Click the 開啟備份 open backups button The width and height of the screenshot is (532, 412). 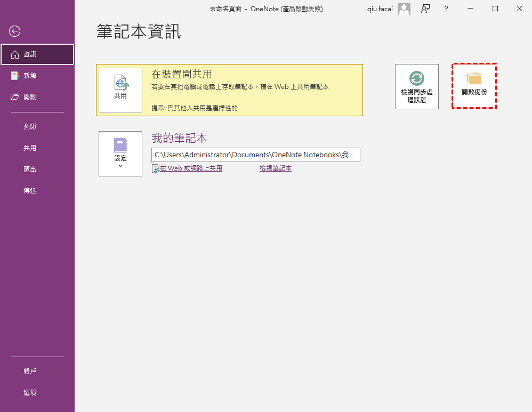(474, 86)
